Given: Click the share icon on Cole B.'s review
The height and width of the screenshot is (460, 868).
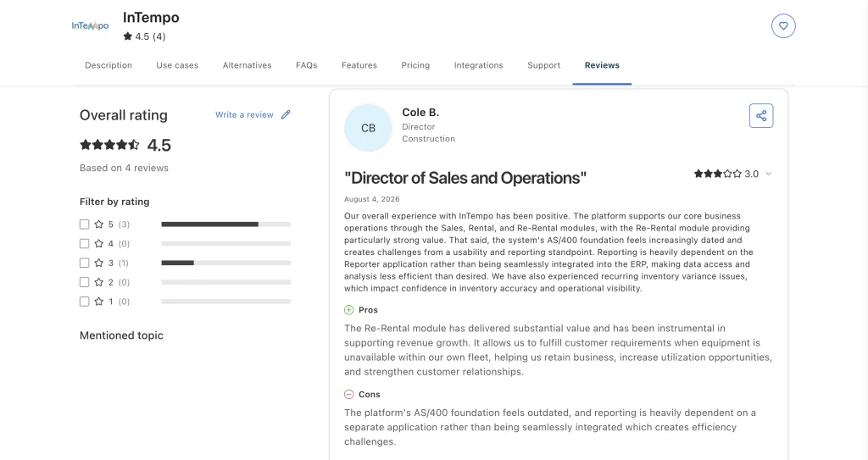Looking at the screenshot, I should point(761,116).
